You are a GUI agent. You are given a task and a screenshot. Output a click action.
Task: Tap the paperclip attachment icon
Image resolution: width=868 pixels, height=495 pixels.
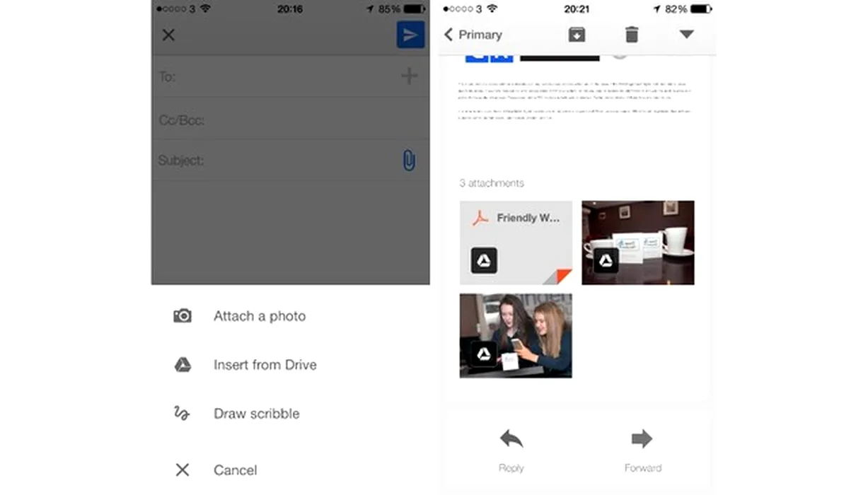tap(409, 161)
